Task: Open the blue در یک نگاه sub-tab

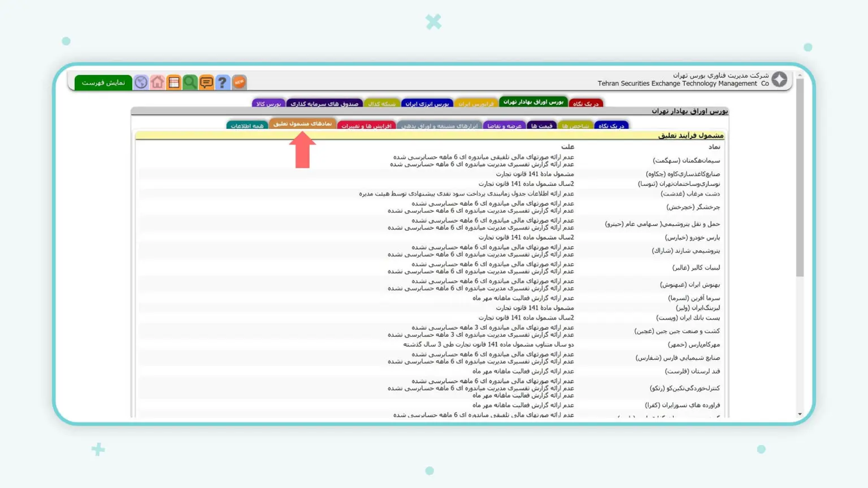Action: (611, 125)
